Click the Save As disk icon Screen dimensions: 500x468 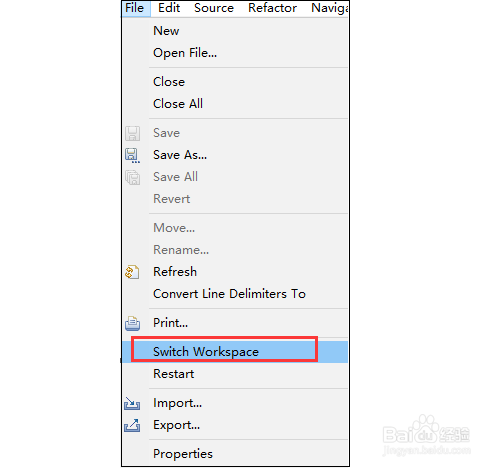click(x=132, y=156)
